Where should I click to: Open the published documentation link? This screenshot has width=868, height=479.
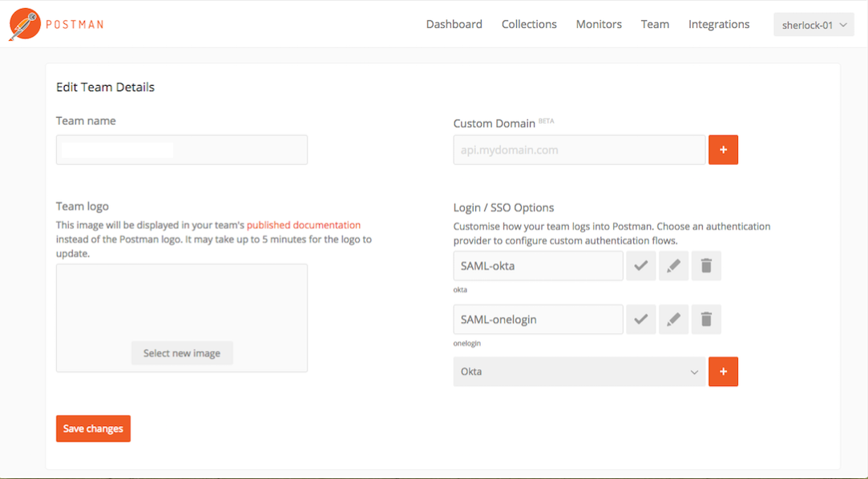(303, 225)
